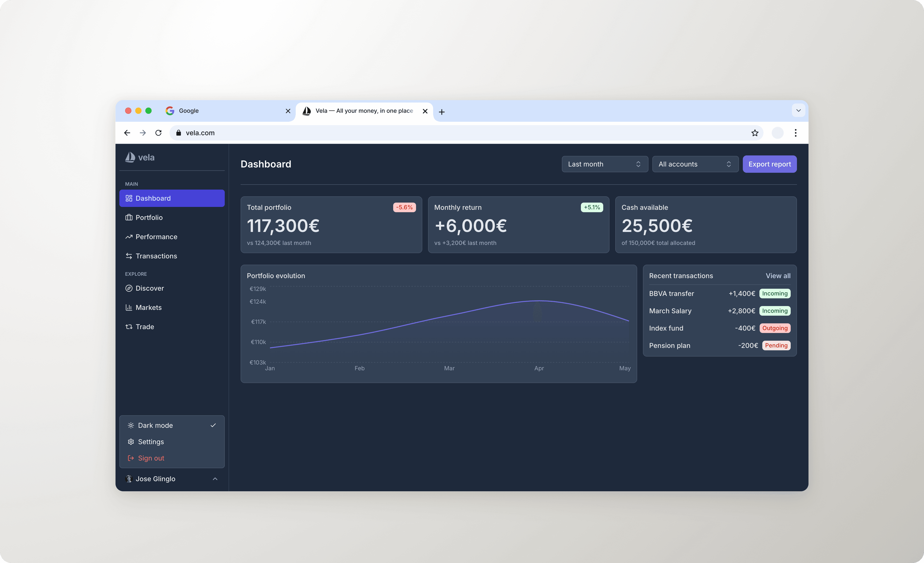Open browser three-dot menu
The image size is (924, 563).
795,133
